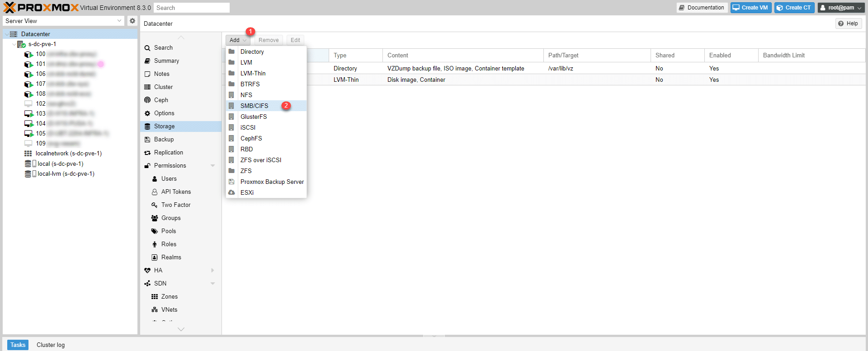Image resolution: width=868 pixels, height=351 pixels.
Task: Click the localnetwork grid icon
Action: coord(28,154)
